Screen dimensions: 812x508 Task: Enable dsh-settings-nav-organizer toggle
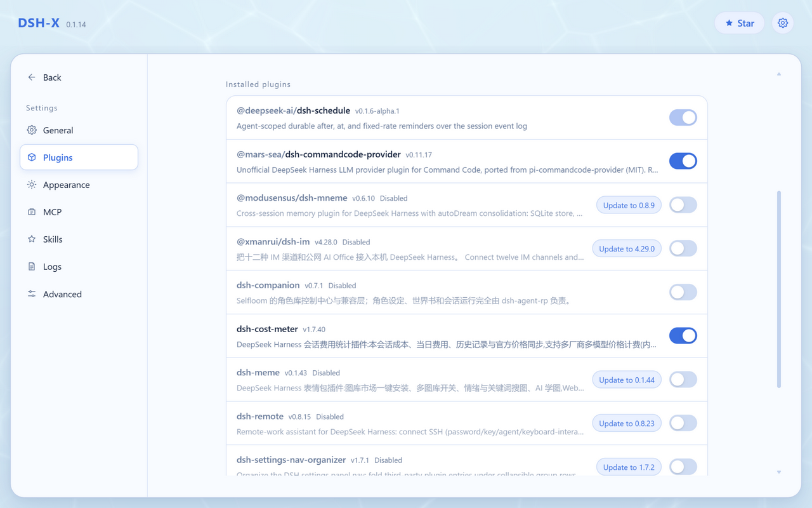[683, 467]
